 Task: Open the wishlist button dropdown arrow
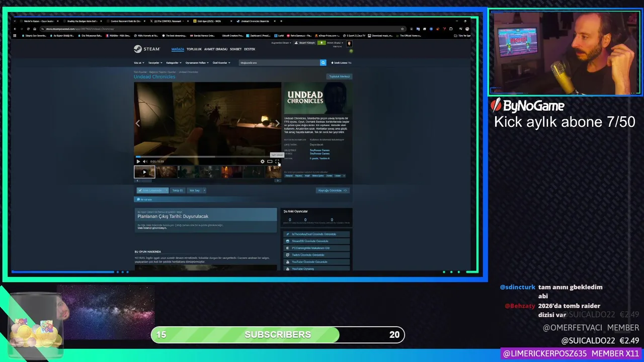point(167,191)
